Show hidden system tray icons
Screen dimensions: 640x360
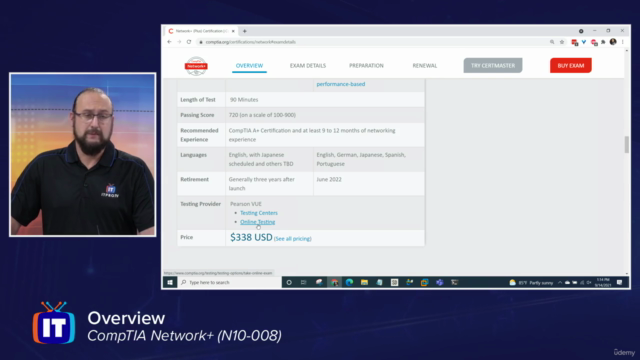coord(560,282)
